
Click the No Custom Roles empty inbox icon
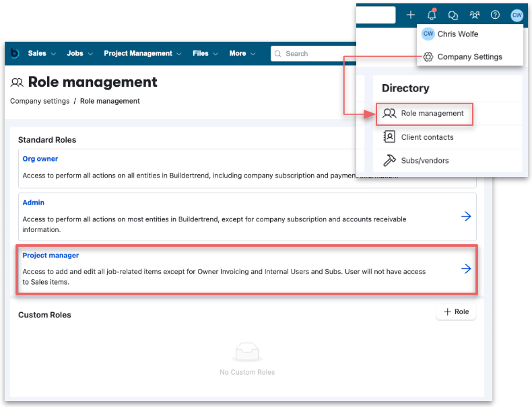click(247, 352)
